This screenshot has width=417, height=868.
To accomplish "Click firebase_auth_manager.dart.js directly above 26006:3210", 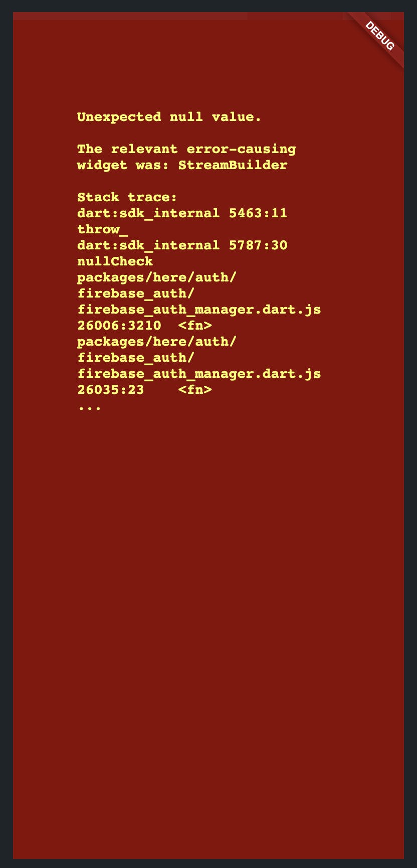I will click(x=199, y=310).
